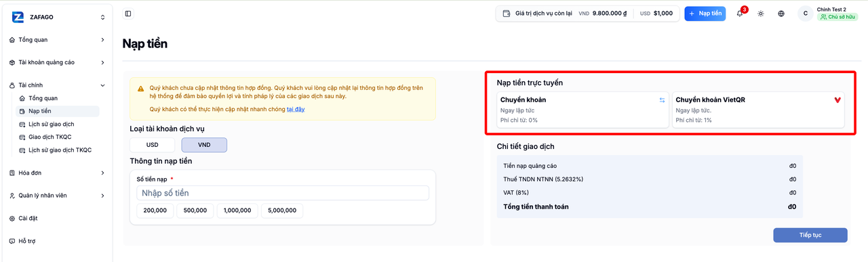Open Tổng quan under Tài chính
The height and width of the screenshot is (262, 868).
(57, 98)
